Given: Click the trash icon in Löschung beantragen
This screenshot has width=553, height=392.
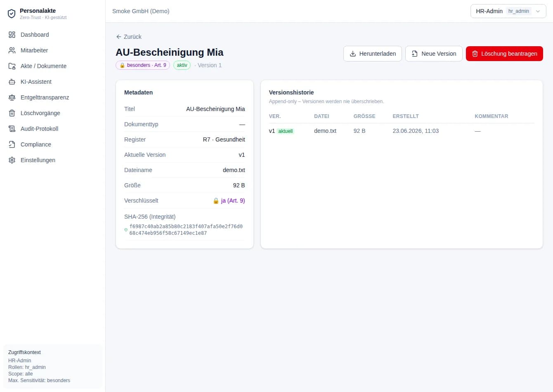Looking at the screenshot, I should [475, 54].
